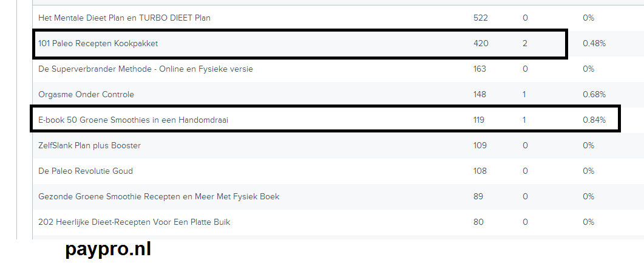Open E-book 50 Groene Smoothies in een Handomdraai
This screenshot has height=271, width=644.
133,120
